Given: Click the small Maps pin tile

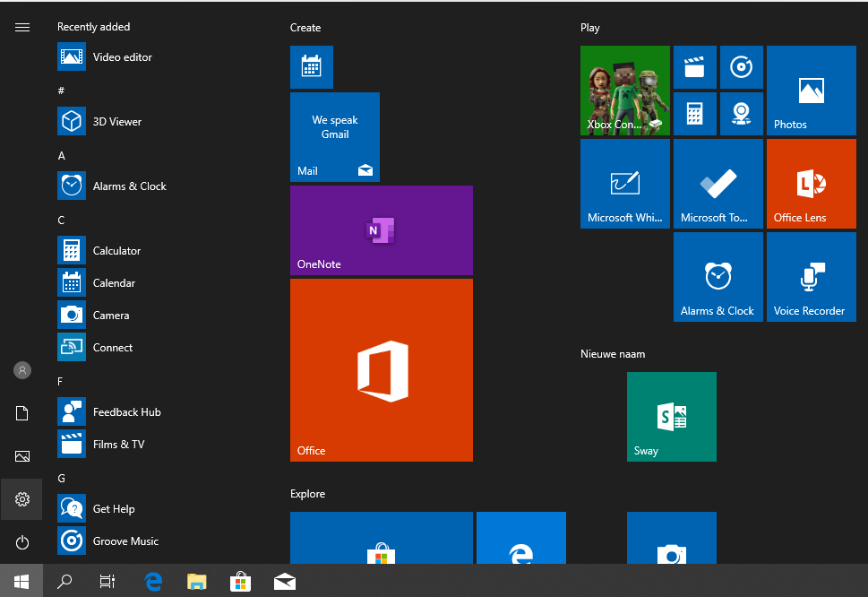Looking at the screenshot, I should click(741, 114).
